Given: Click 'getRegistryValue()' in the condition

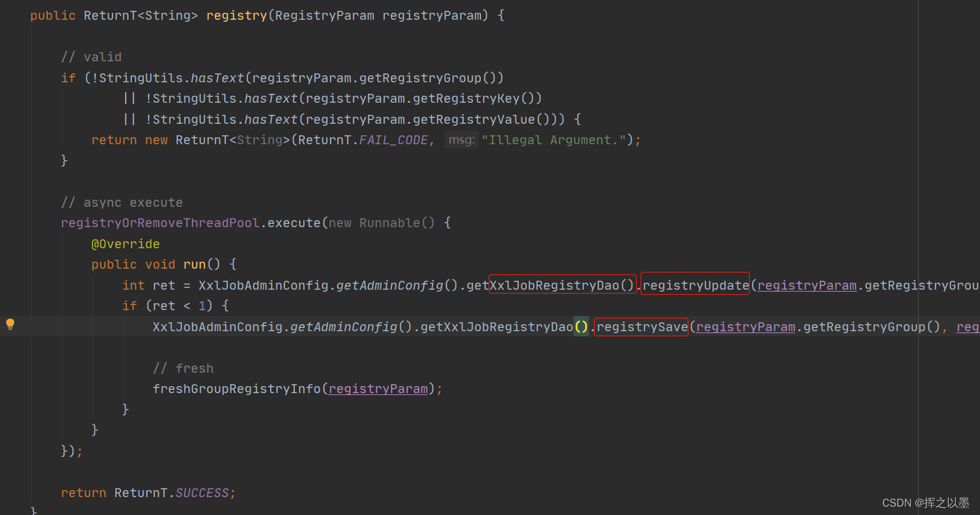Looking at the screenshot, I should [481, 119].
